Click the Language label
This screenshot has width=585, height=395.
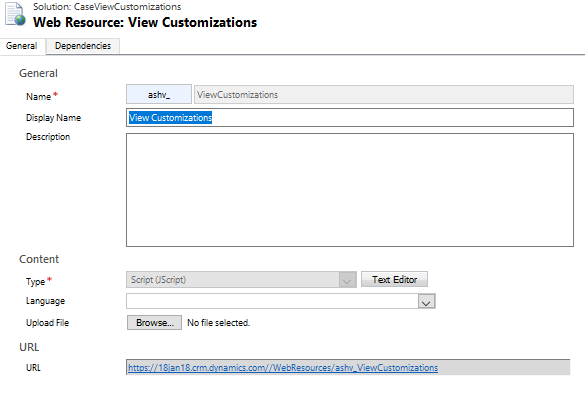click(46, 301)
